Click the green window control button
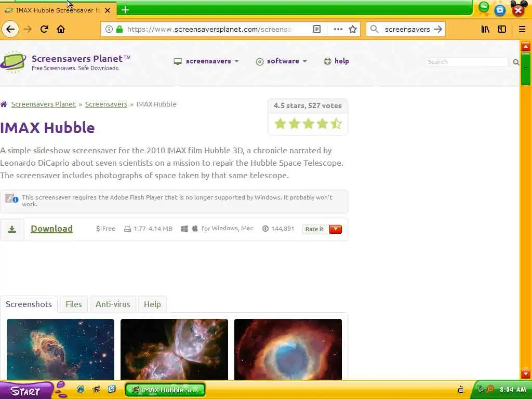Screen dimensions: 532x399 tap(484, 8)
